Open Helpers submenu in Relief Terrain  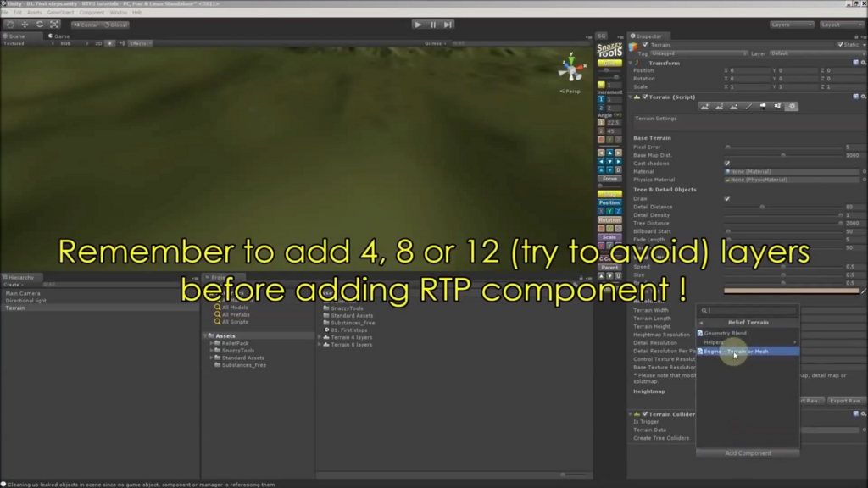point(748,342)
